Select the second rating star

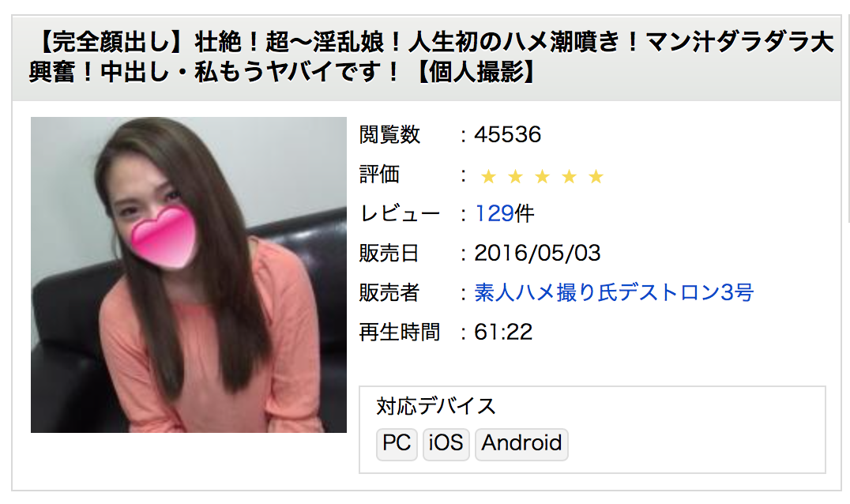pyautogui.click(x=516, y=176)
